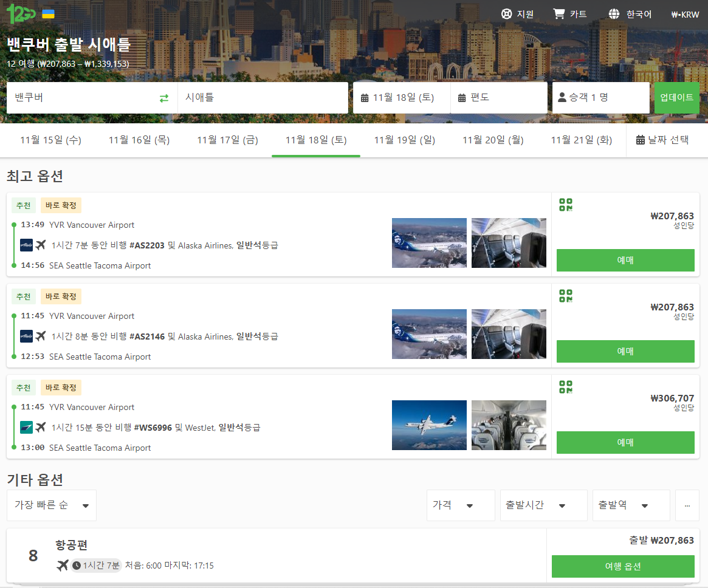
Task: Click the 11월 18일 (토) departure date field
Action: (x=402, y=97)
